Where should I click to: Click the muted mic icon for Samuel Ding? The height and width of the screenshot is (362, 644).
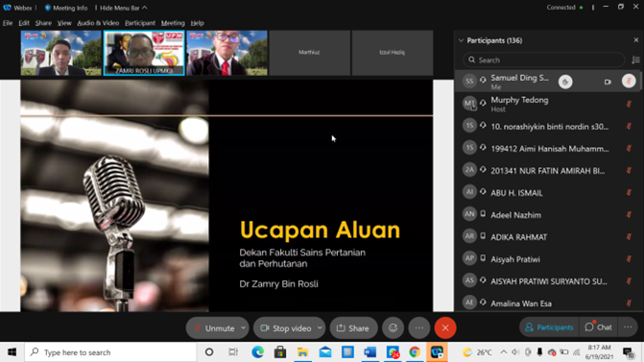tap(629, 81)
